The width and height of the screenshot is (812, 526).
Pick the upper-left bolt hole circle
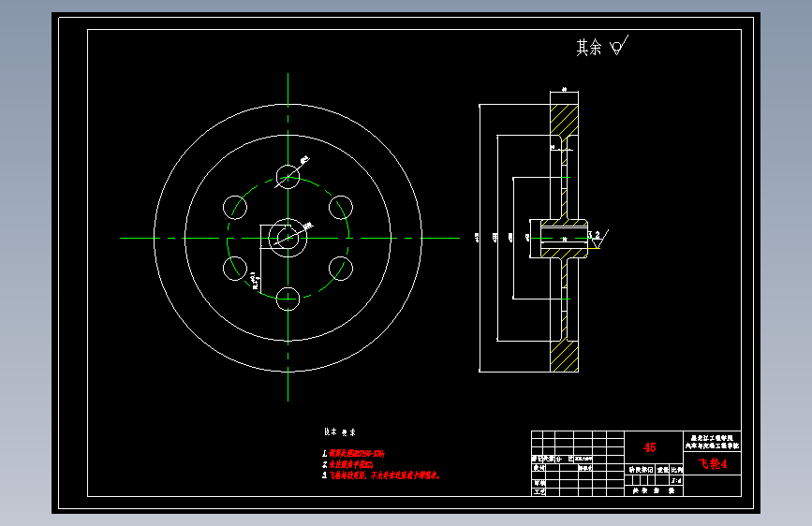(x=235, y=208)
